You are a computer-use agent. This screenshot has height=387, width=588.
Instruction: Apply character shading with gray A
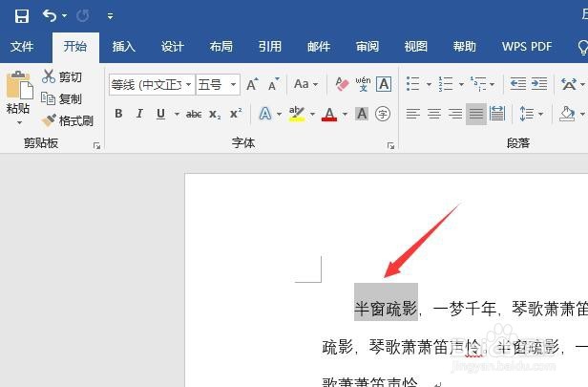pos(362,114)
